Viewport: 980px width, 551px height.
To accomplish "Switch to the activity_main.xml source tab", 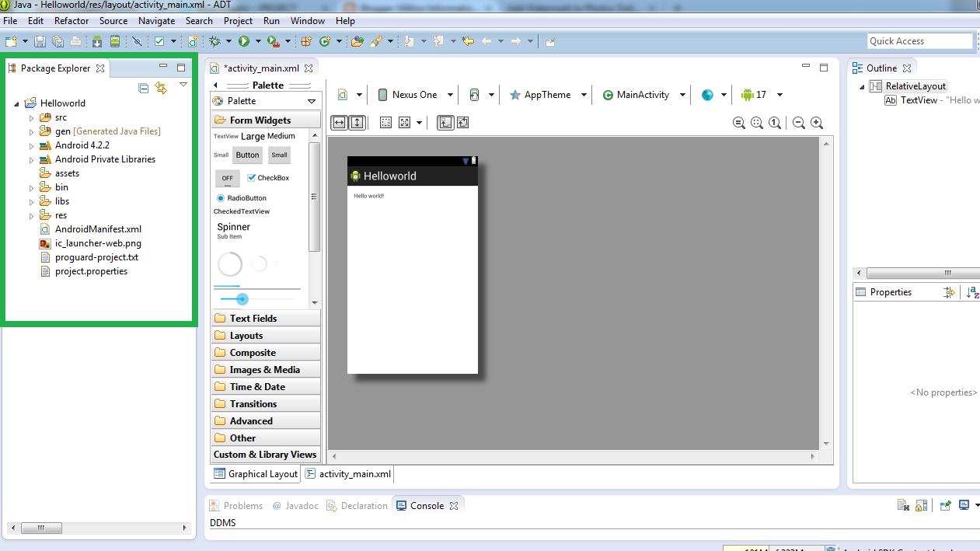I will tap(347, 473).
